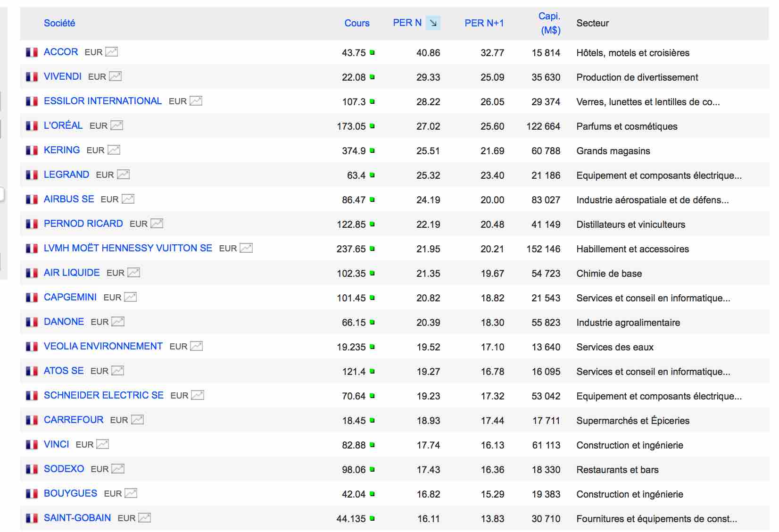
Task: Select the sector text 'Grands magasins'
Action: coord(613,151)
